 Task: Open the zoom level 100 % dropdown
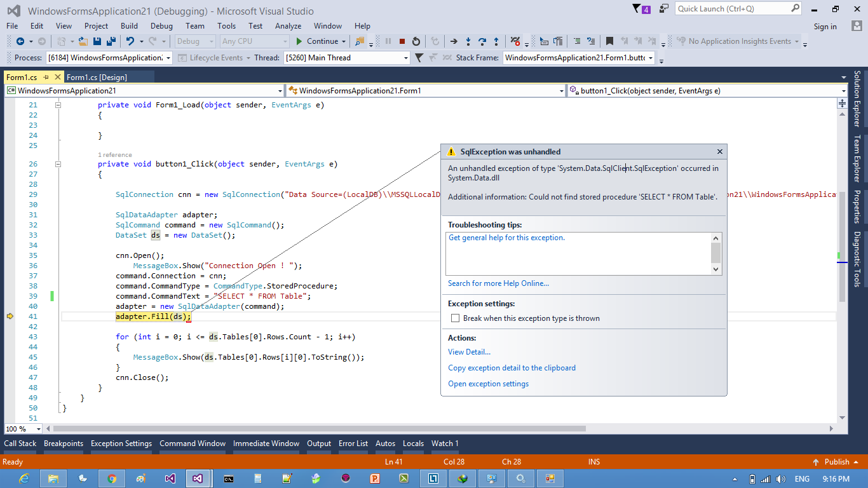coord(39,429)
